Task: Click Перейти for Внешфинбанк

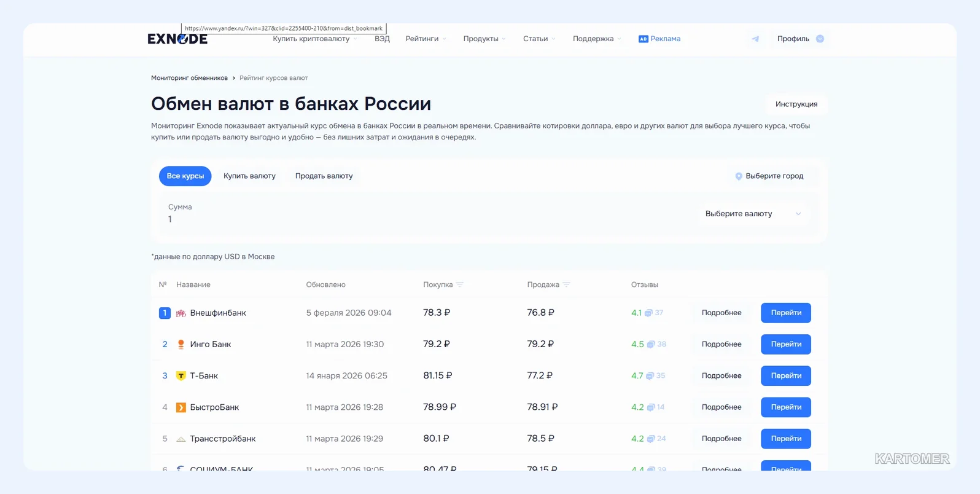Action: pyautogui.click(x=786, y=313)
